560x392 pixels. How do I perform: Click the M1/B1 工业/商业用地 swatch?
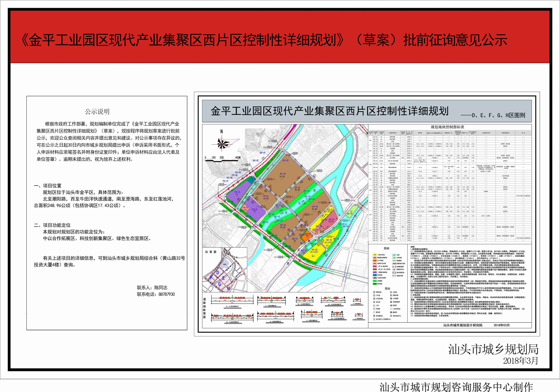point(375,266)
